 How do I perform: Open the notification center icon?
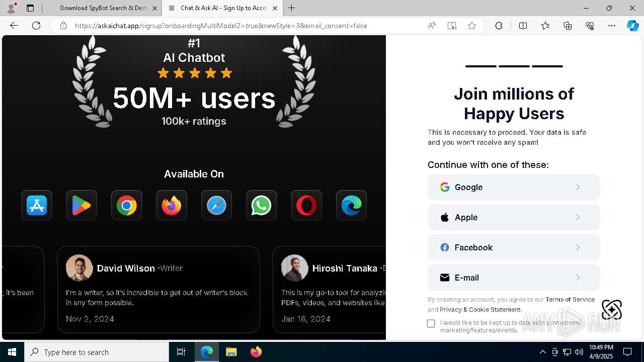pyautogui.click(x=627, y=352)
